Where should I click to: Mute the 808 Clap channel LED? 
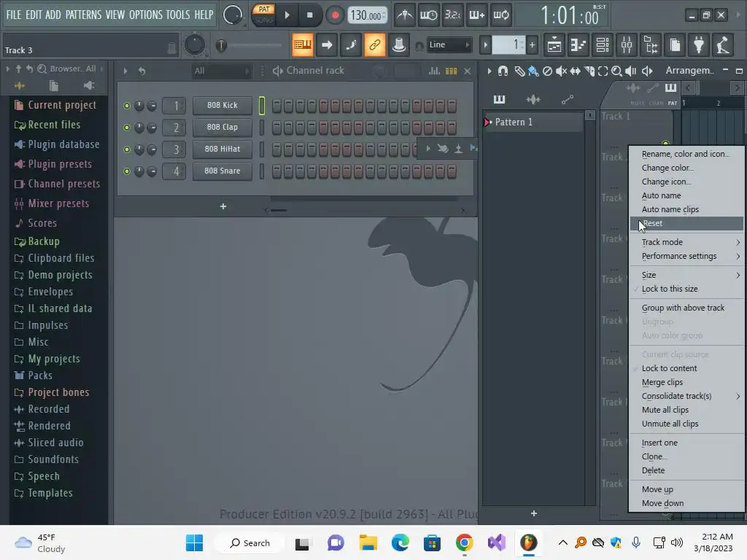coord(127,128)
